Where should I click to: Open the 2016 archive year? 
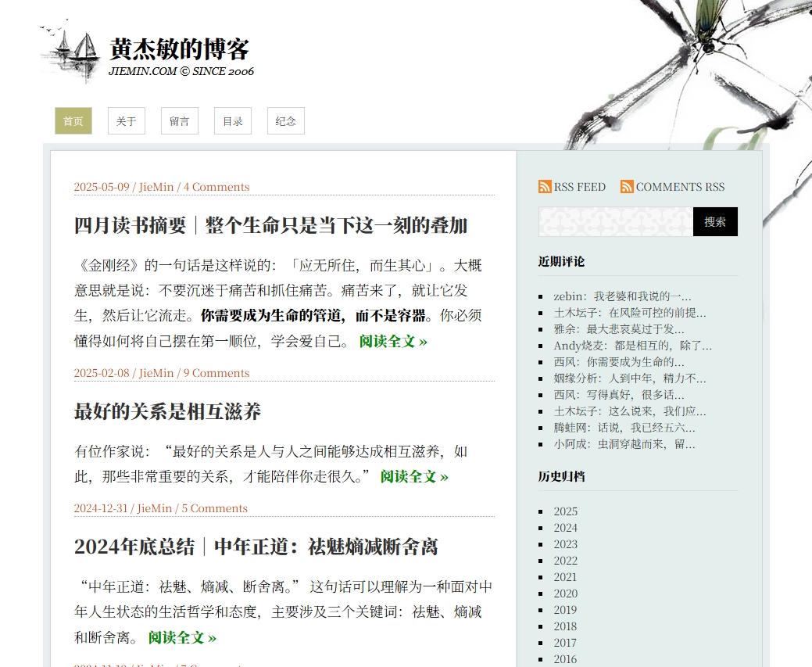[565, 659]
